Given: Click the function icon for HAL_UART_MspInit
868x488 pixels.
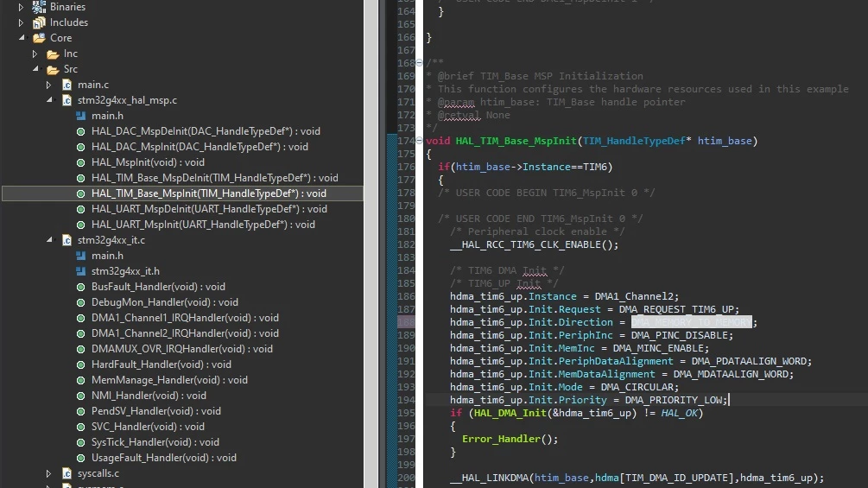Looking at the screenshot, I should tap(81, 225).
